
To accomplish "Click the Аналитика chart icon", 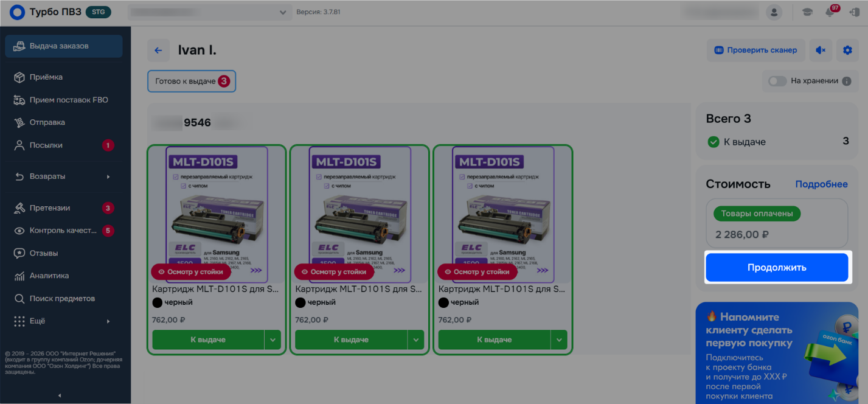I will 19,276.
